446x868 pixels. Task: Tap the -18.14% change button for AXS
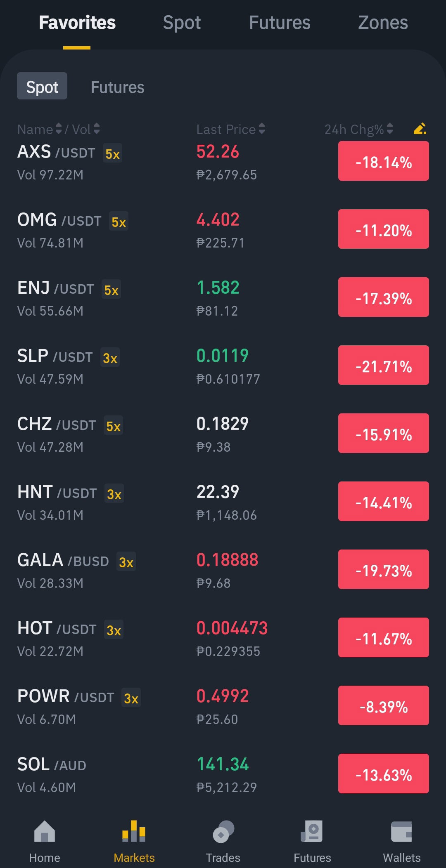coord(384,161)
